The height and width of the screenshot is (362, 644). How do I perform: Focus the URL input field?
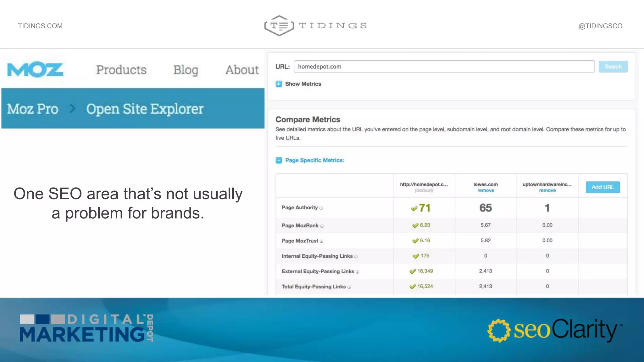coord(444,67)
